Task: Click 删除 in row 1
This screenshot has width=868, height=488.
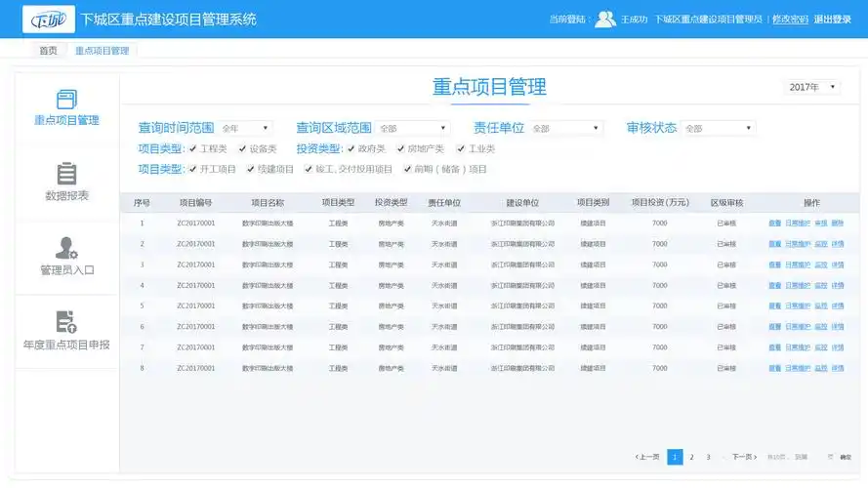Action: tap(838, 223)
